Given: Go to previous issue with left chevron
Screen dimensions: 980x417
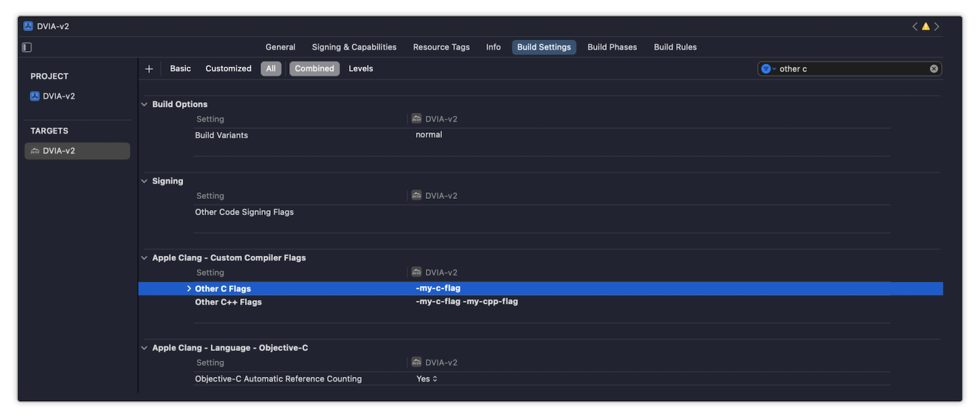Looking at the screenshot, I should click(915, 26).
